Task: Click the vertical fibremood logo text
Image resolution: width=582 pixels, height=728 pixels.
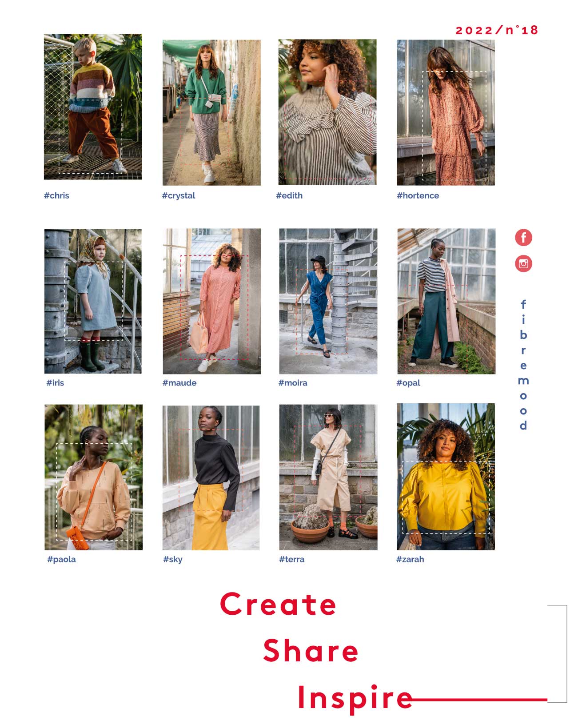Action: (x=523, y=365)
